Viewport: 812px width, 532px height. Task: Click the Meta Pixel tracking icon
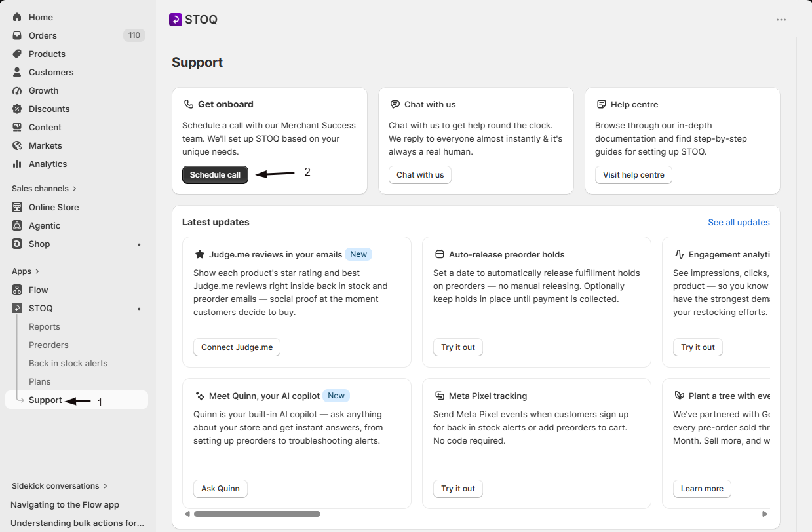click(x=440, y=396)
